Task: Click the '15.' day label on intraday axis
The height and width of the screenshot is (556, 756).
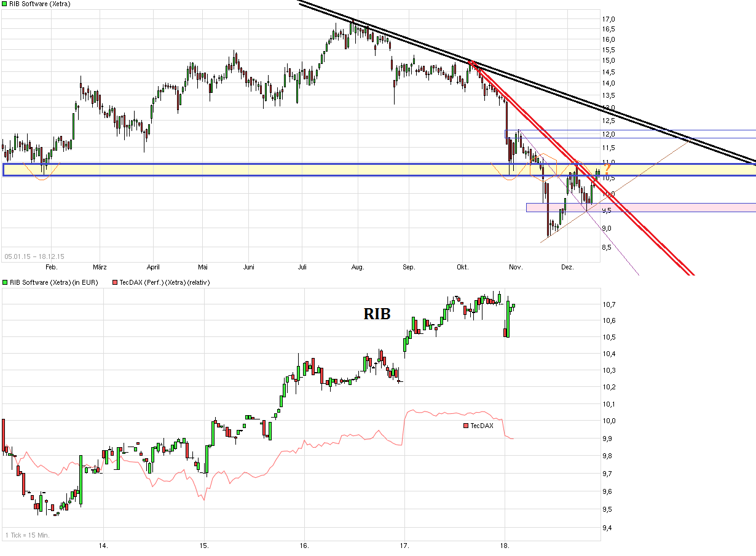Action: 204,546
